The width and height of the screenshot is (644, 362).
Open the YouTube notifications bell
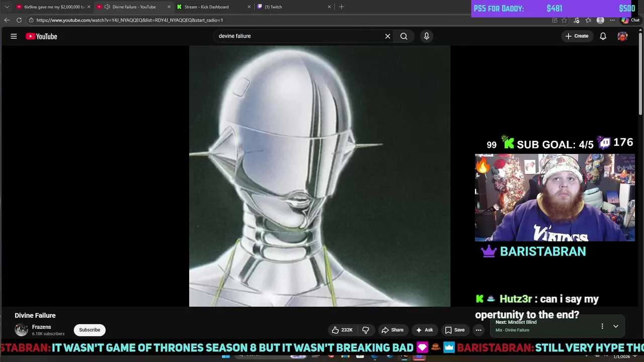(603, 36)
